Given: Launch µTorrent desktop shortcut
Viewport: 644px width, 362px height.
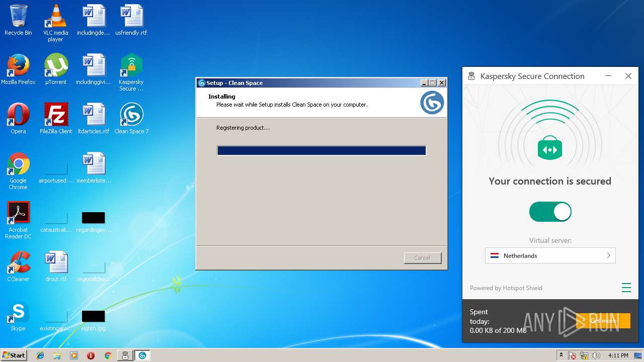Looking at the screenshot, I should pyautogui.click(x=56, y=69).
